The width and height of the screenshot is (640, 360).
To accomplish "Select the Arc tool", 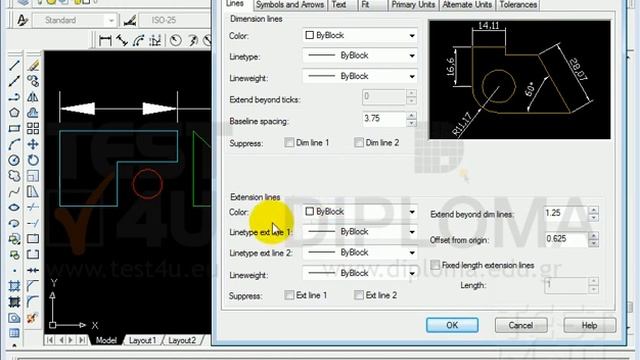I will tap(14, 144).
